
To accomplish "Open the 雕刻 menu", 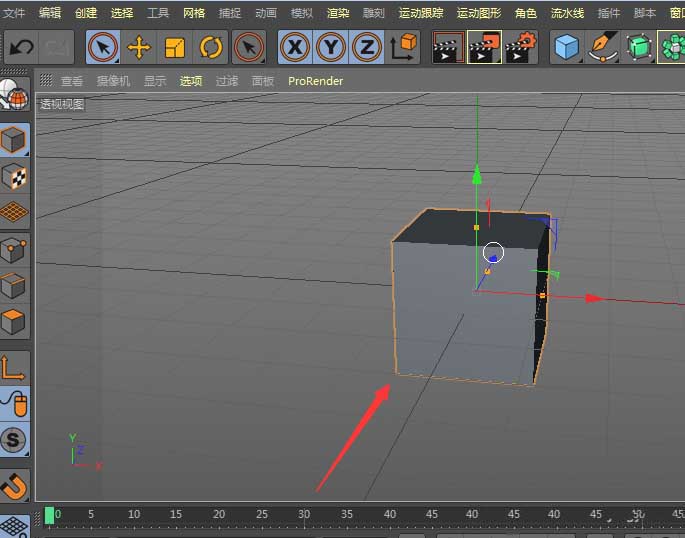I will [x=374, y=13].
